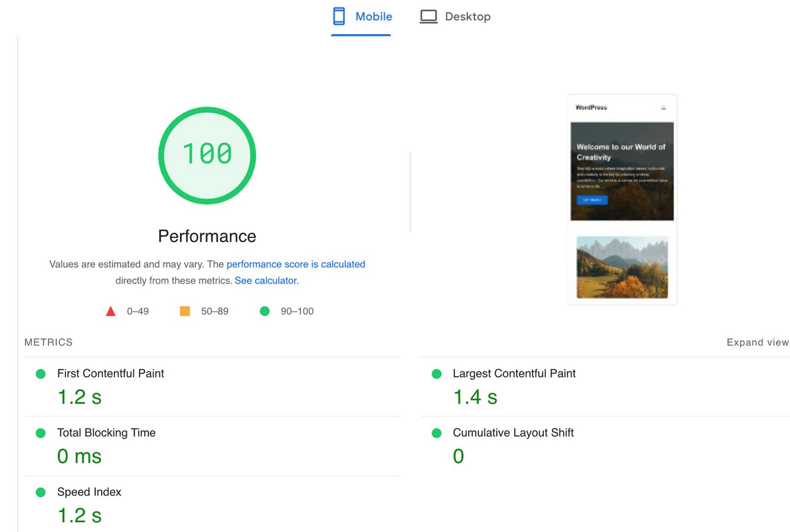Click the 50–89 range label
Image resolution: width=790 pixels, height=532 pixels.
215,311
